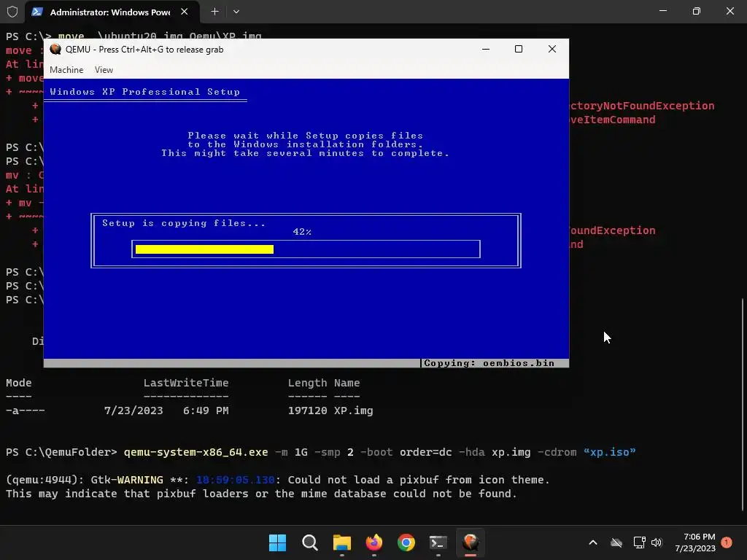Open the notification badge in taskbar
The image size is (747, 560).
tap(727, 542)
